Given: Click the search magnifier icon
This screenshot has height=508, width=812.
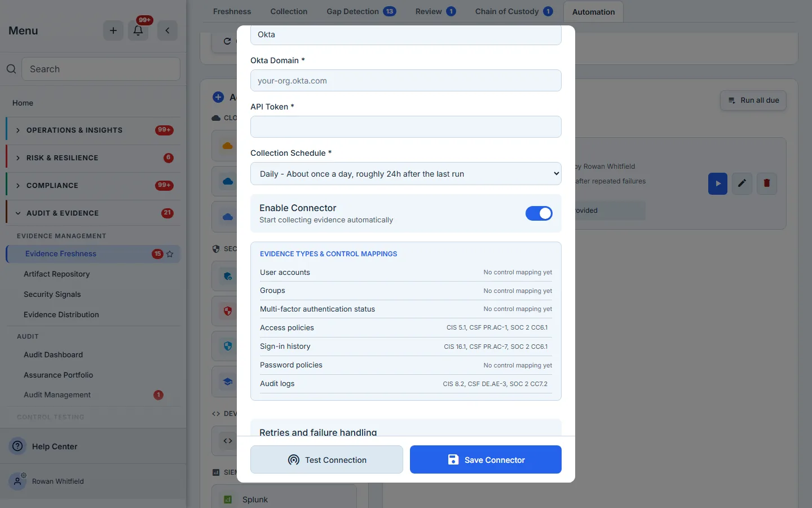Looking at the screenshot, I should tap(11, 69).
